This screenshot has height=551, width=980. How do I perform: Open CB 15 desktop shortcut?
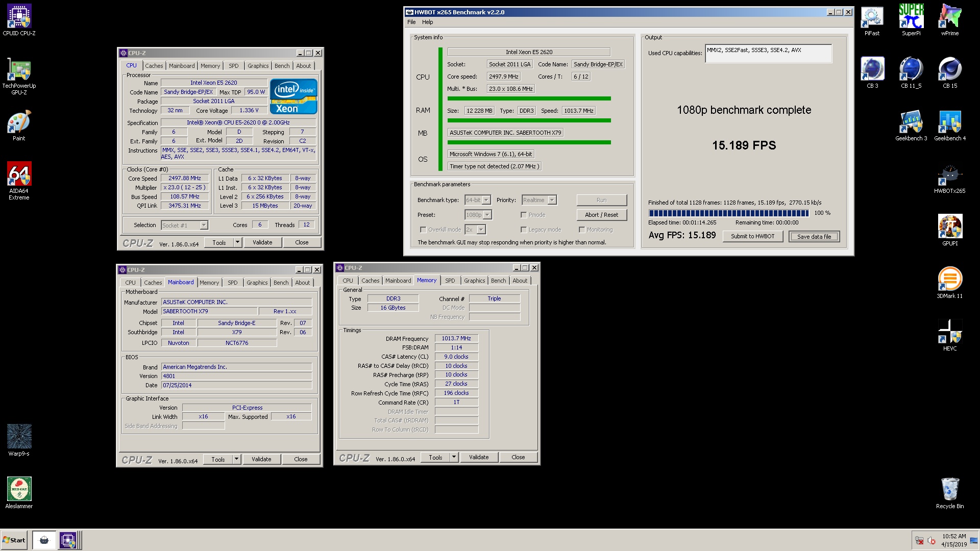[x=950, y=72]
